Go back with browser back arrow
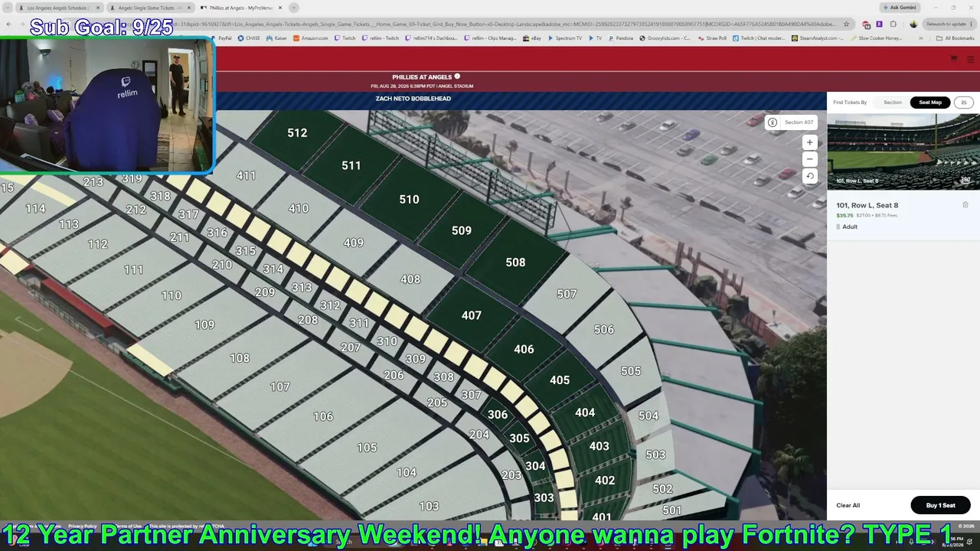This screenshot has width=980, height=551. [x=8, y=24]
